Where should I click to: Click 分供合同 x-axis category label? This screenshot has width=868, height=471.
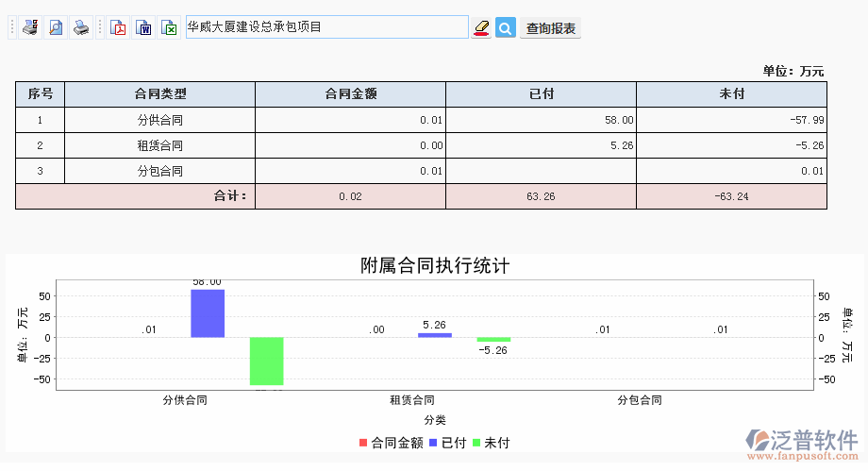(x=185, y=400)
